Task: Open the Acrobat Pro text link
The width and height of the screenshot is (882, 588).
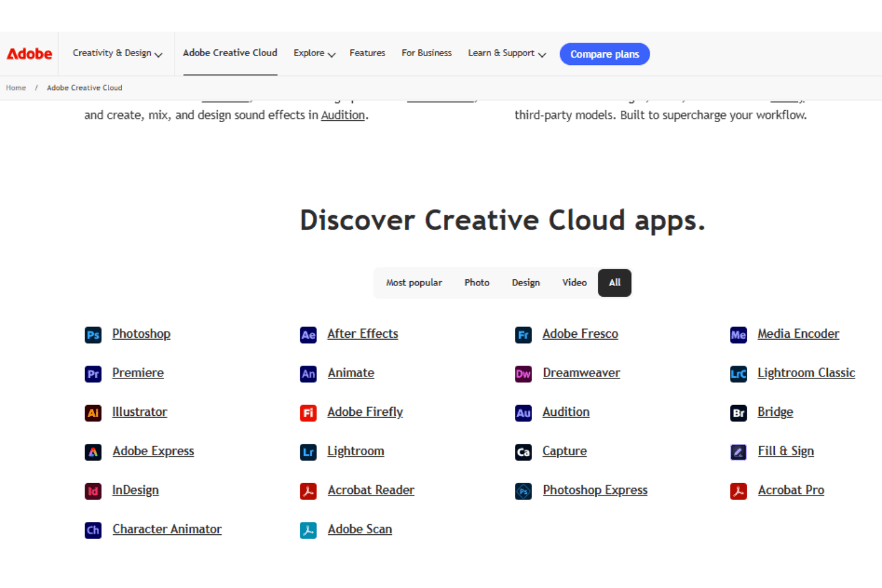Action: tap(791, 490)
